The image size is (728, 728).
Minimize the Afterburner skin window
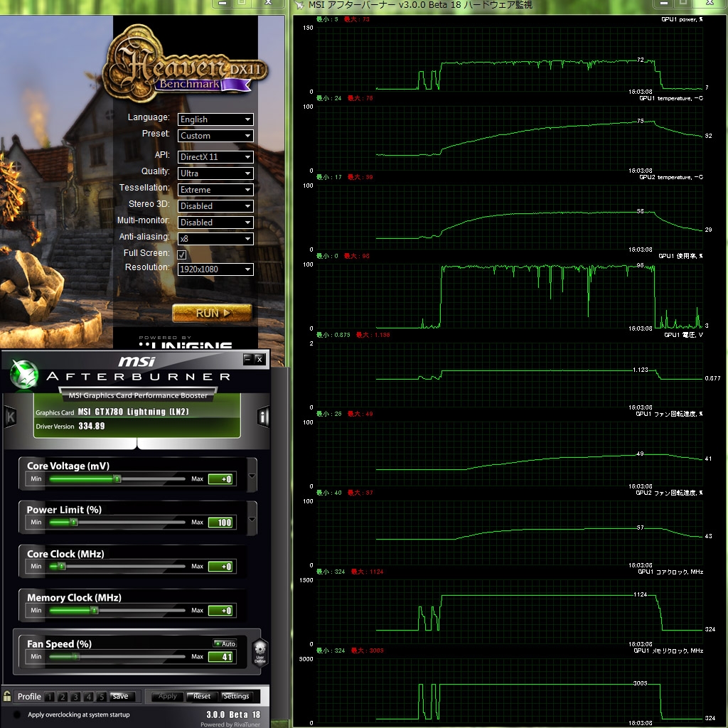248,359
